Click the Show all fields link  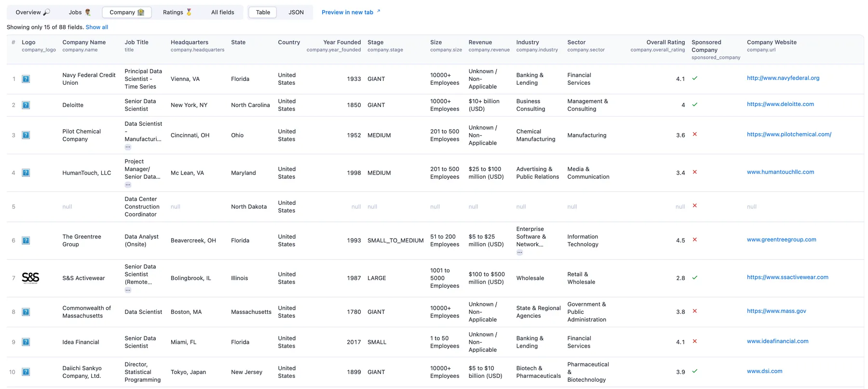coord(97,27)
